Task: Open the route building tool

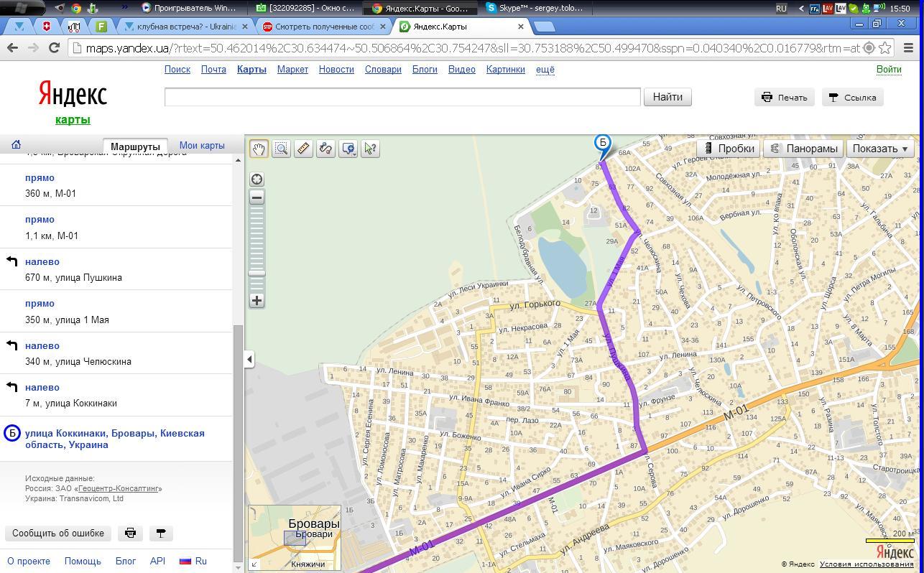Action: 325,149
